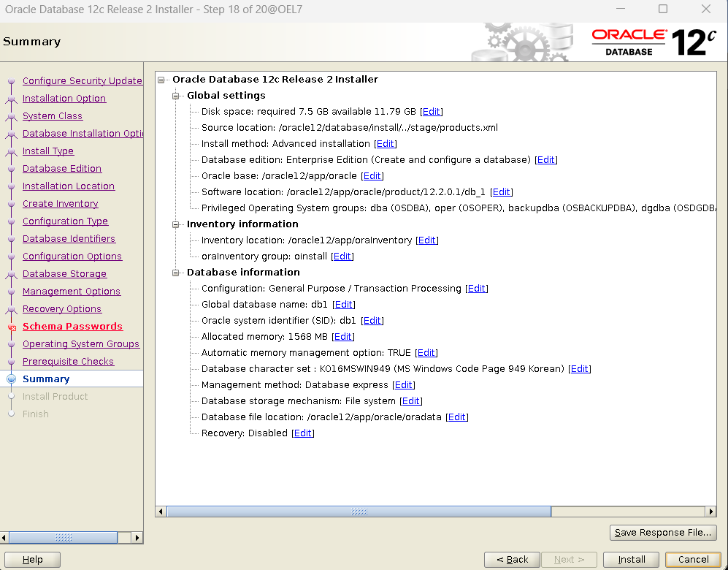The height and width of the screenshot is (570, 728).
Task: Open Database Identifiers step
Action: (x=69, y=239)
